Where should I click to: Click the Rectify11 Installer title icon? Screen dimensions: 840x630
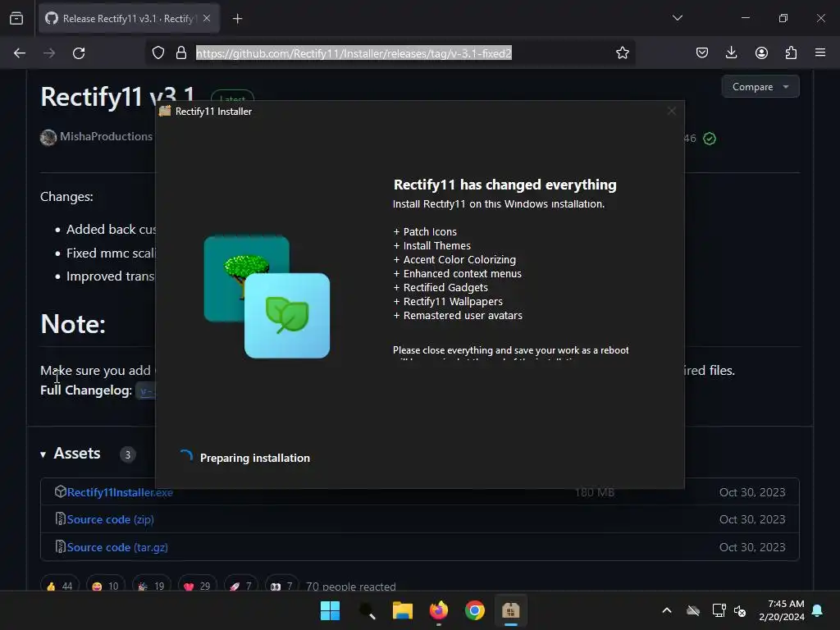pos(165,111)
